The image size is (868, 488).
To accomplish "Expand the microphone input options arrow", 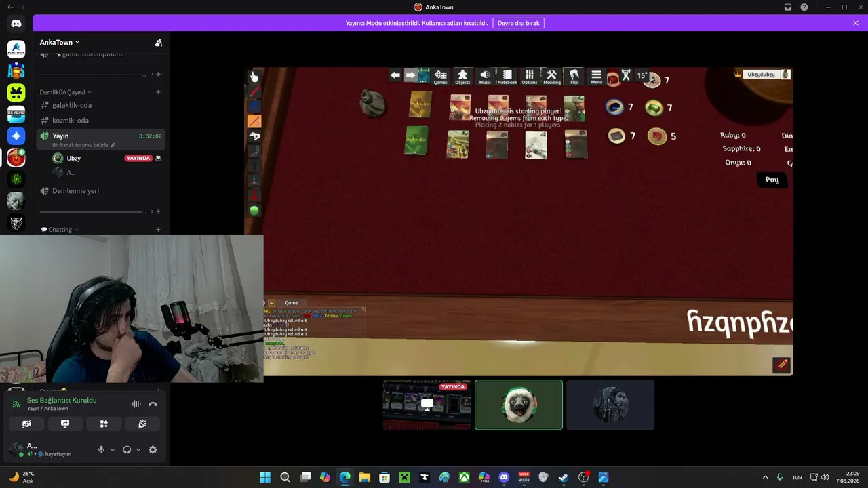I will coord(113,449).
